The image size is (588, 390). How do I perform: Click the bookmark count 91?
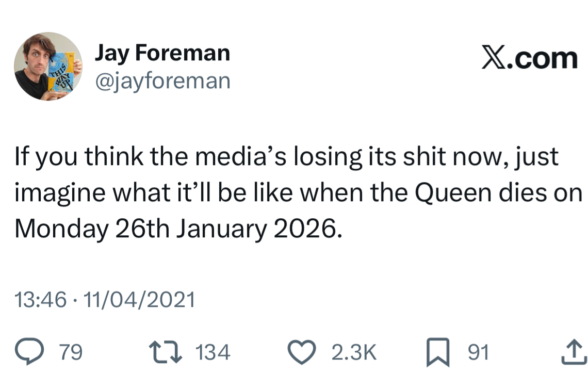(x=478, y=353)
